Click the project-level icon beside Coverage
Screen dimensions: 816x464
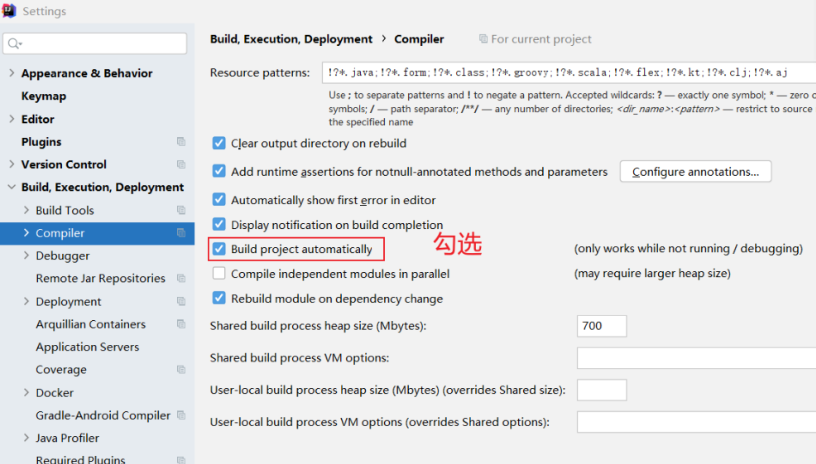click(x=181, y=370)
